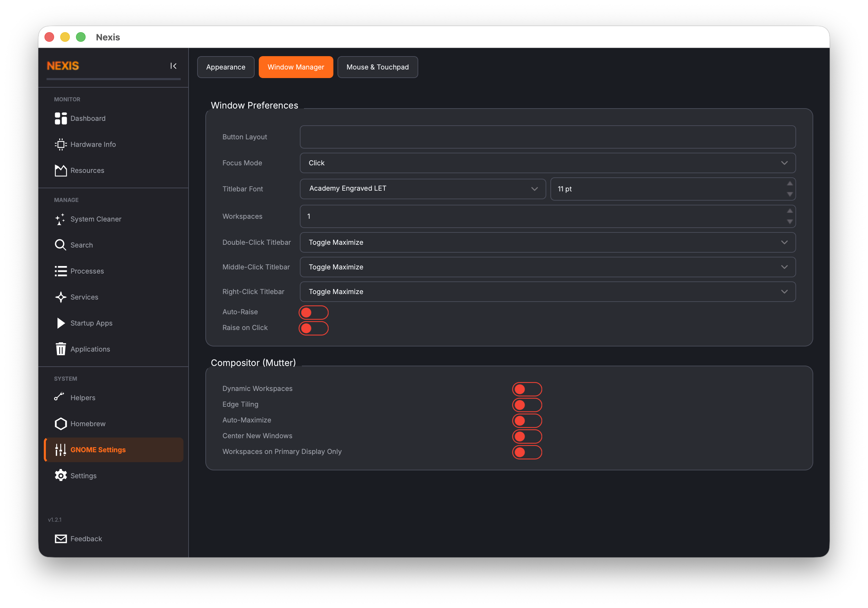Open Dashboard from the sidebar icon
This screenshot has height=608, width=868.
click(x=61, y=118)
